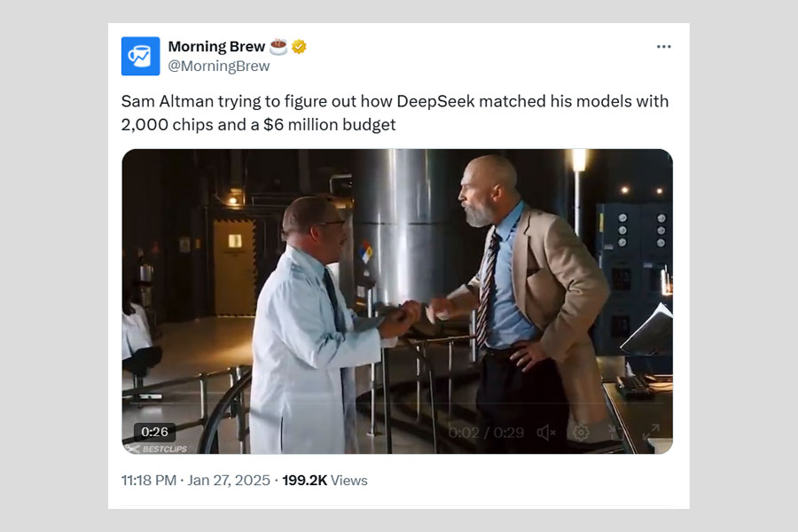The image size is (798, 532).
Task: Click the 0:02 / 0:29 playback time
Action: [x=486, y=433]
